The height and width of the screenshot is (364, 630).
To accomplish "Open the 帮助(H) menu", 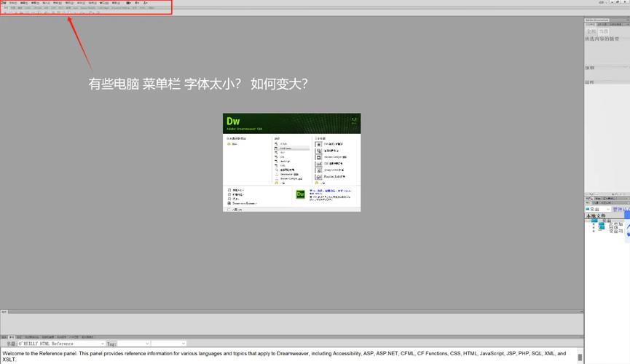I will coord(116,3).
